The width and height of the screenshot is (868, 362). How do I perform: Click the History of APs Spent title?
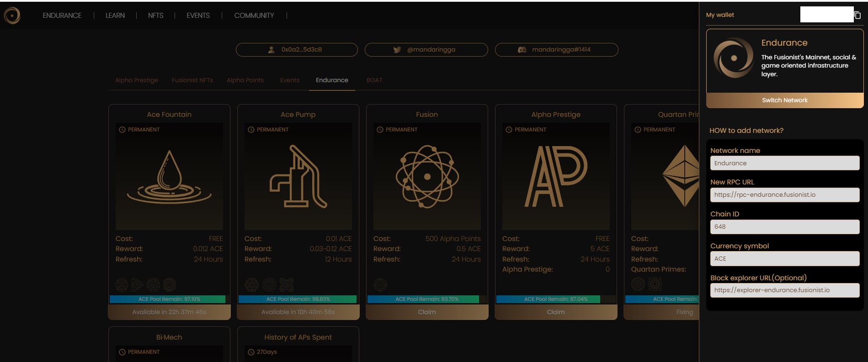tap(298, 337)
